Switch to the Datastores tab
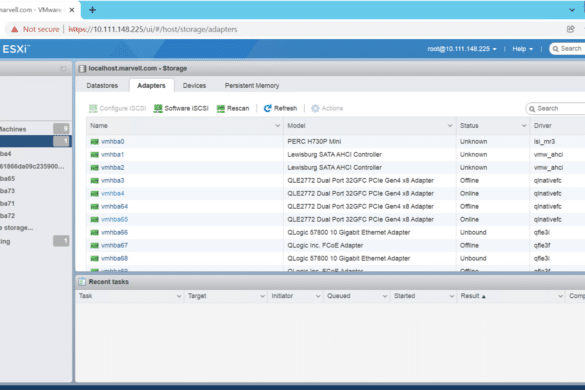The width and height of the screenshot is (585, 390). pyautogui.click(x=102, y=85)
